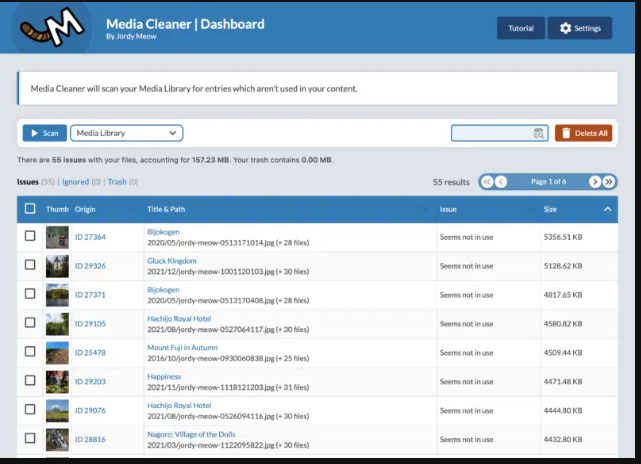Check the box for ID 29326
The image size is (641, 464).
click(x=30, y=265)
